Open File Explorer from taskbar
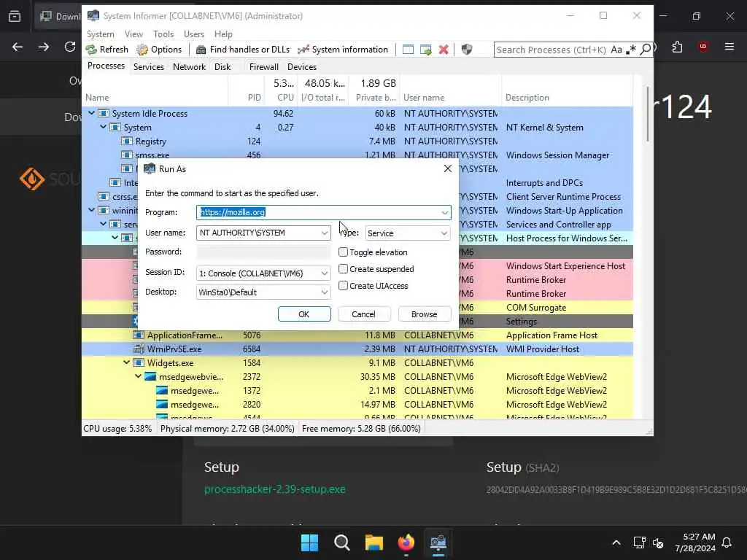 click(x=374, y=542)
